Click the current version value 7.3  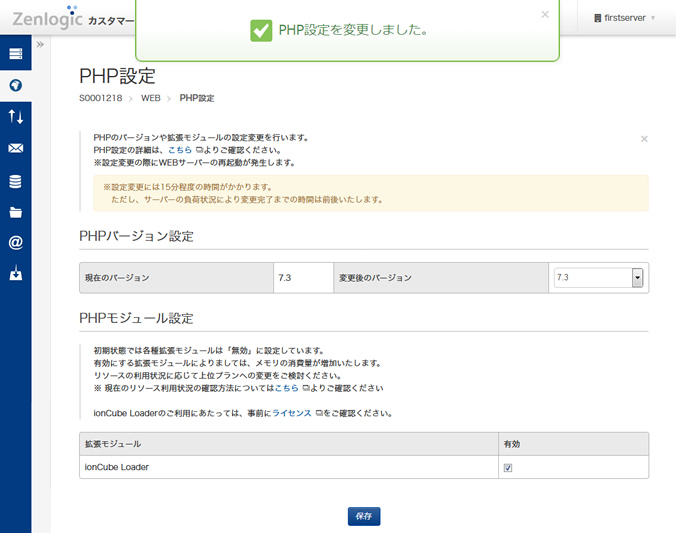click(285, 278)
